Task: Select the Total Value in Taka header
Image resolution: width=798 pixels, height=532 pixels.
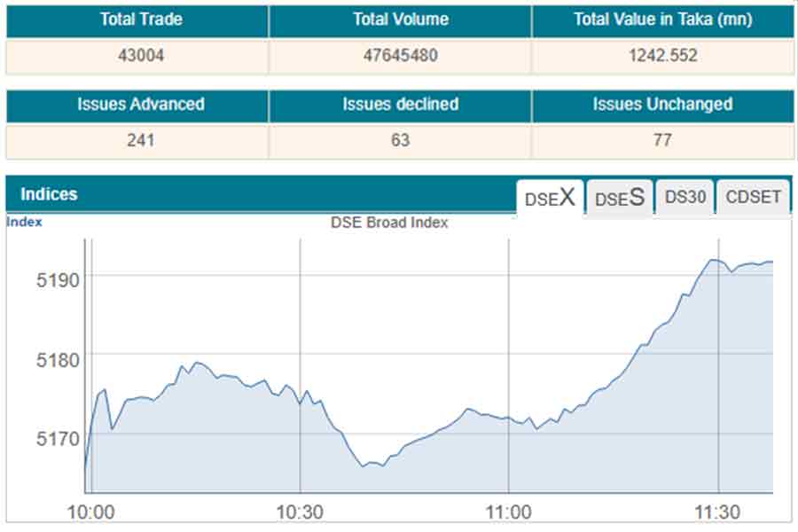Action: click(x=662, y=20)
